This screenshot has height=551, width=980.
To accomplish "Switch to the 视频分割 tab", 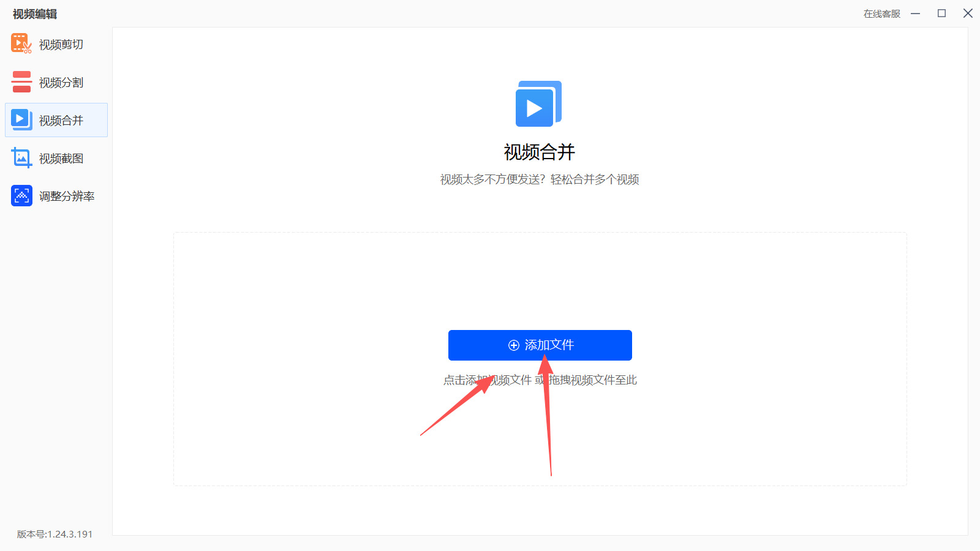I will (x=61, y=81).
